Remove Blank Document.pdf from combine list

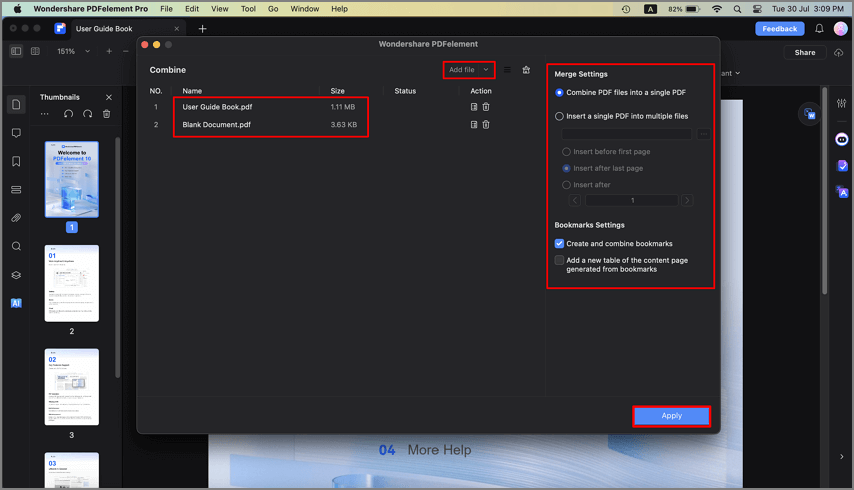click(486, 125)
